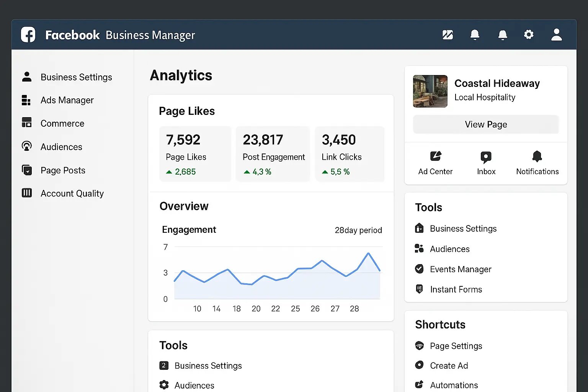Open the Instant Forms link

(x=456, y=289)
